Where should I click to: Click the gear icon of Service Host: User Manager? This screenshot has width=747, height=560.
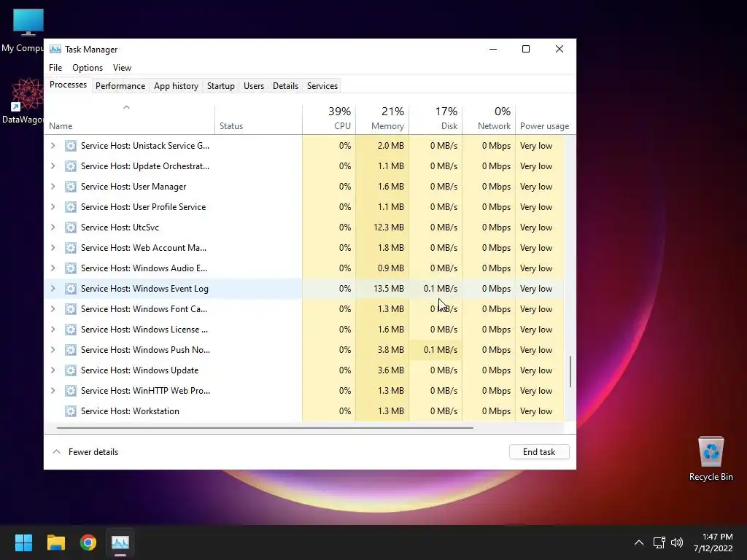pos(71,187)
